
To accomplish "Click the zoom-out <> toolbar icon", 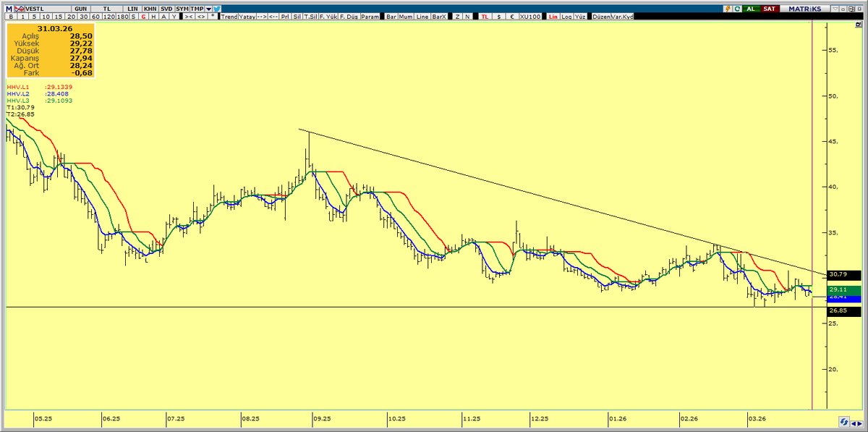I will click(x=201, y=16).
